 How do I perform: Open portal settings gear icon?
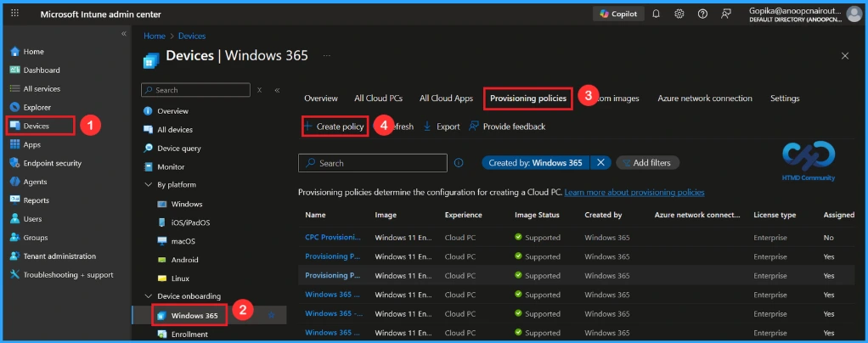[679, 14]
